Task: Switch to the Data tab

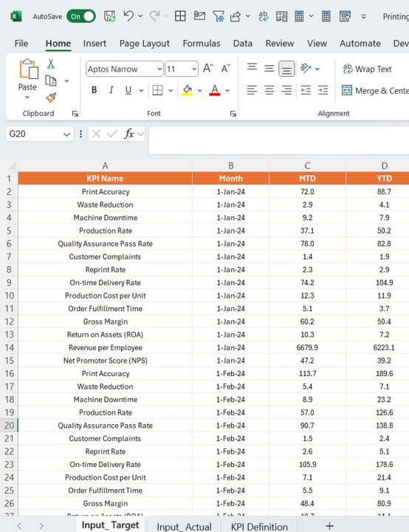Action: coord(243,44)
